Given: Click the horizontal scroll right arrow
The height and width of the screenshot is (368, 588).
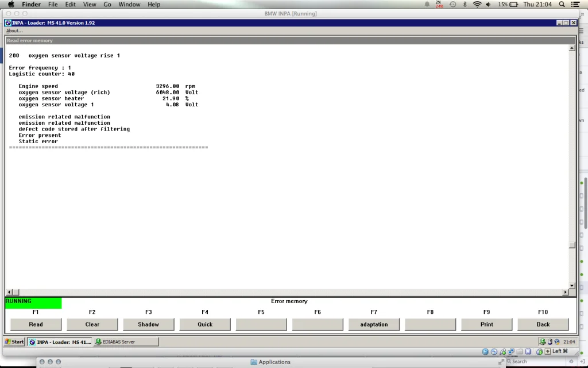Looking at the screenshot, I should pos(566,292).
